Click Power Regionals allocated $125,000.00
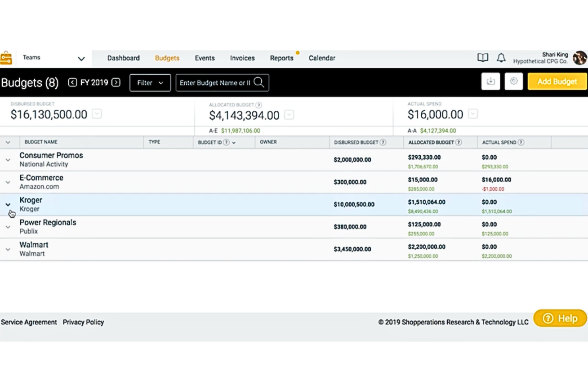 pyautogui.click(x=424, y=224)
